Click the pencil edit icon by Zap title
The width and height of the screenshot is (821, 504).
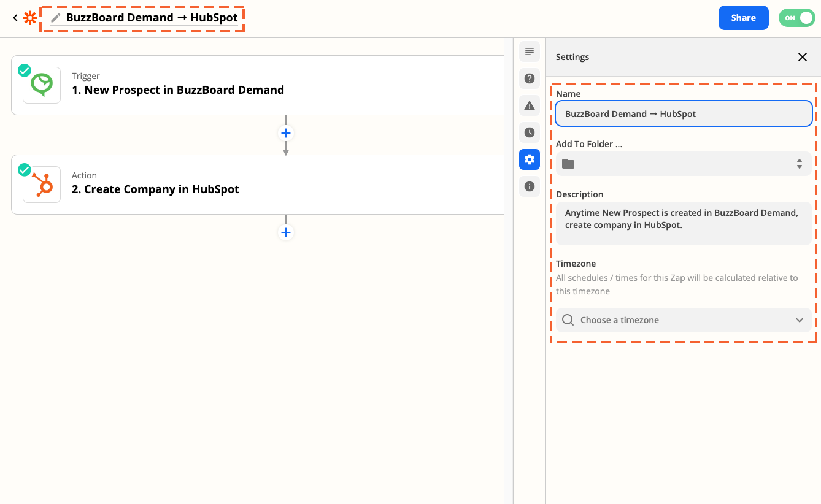[x=56, y=18]
